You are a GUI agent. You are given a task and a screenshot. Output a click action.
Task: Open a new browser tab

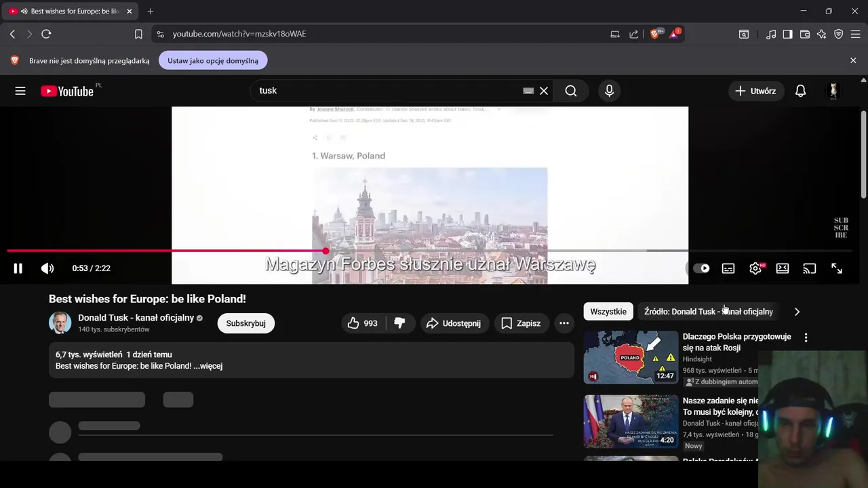(151, 12)
